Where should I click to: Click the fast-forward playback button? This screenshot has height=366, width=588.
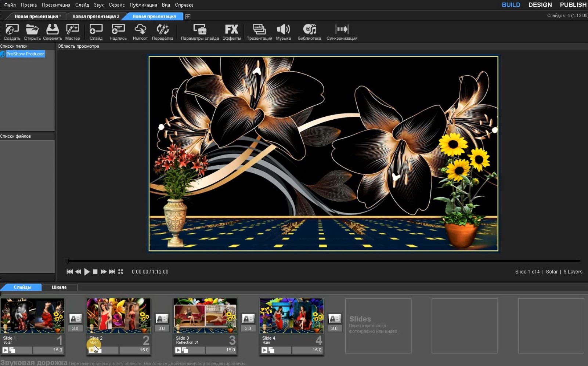pyautogui.click(x=104, y=272)
